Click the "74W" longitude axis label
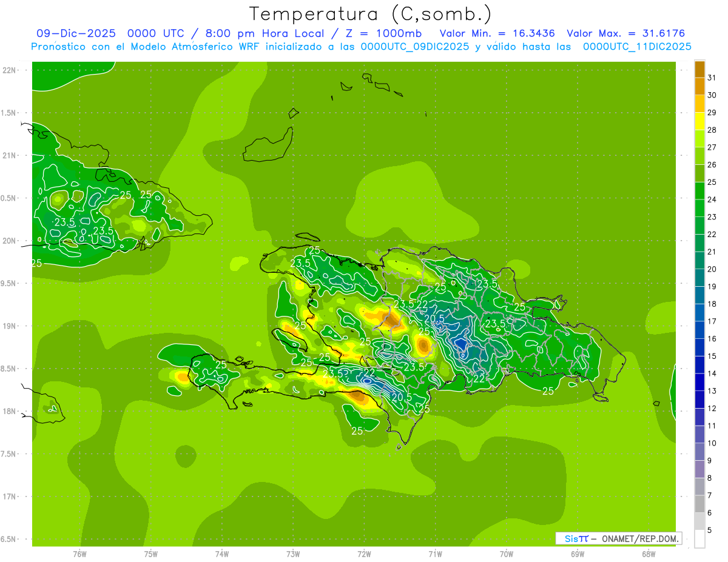Image resolution: width=728 pixels, height=562 pixels. click(222, 554)
